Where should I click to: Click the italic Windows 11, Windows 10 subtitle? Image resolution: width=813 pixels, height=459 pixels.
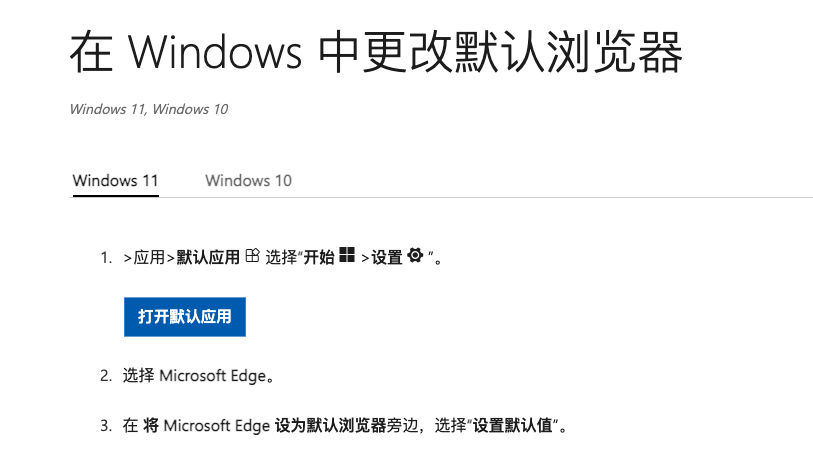pyautogui.click(x=149, y=109)
